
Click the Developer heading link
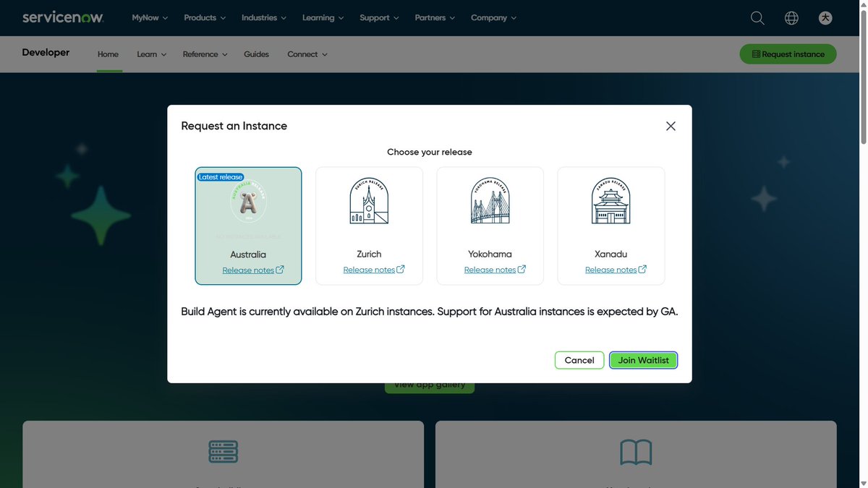(x=46, y=53)
